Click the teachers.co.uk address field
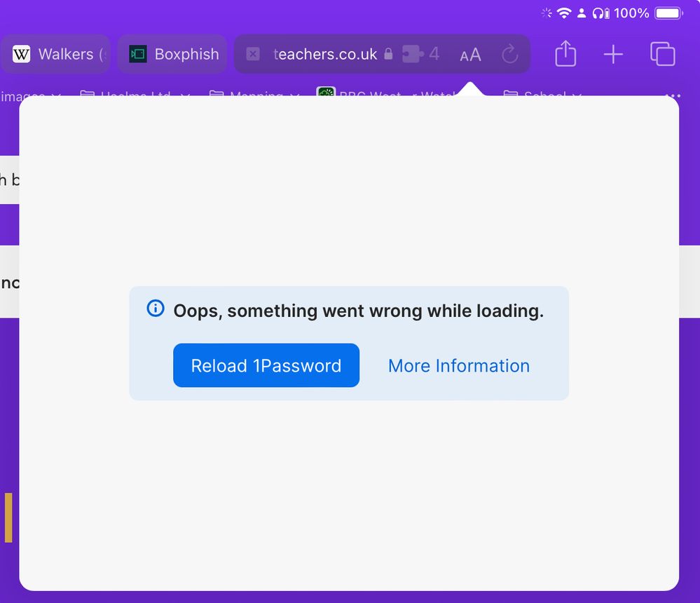Viewport: 700px width, 603px height. tap(325, 54)
